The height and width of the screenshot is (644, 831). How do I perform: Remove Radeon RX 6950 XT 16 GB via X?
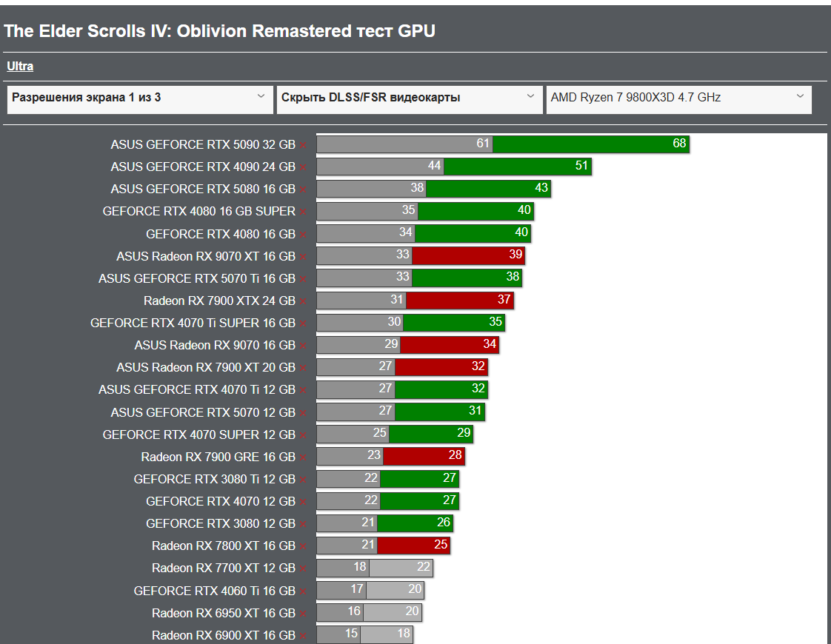tap(303, 614)
